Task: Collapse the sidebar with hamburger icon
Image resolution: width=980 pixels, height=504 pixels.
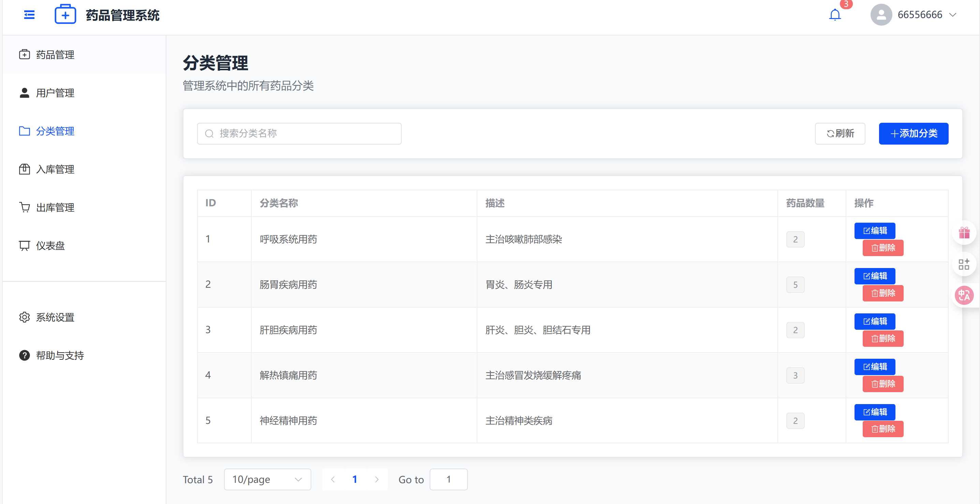Action: point(29,15)
